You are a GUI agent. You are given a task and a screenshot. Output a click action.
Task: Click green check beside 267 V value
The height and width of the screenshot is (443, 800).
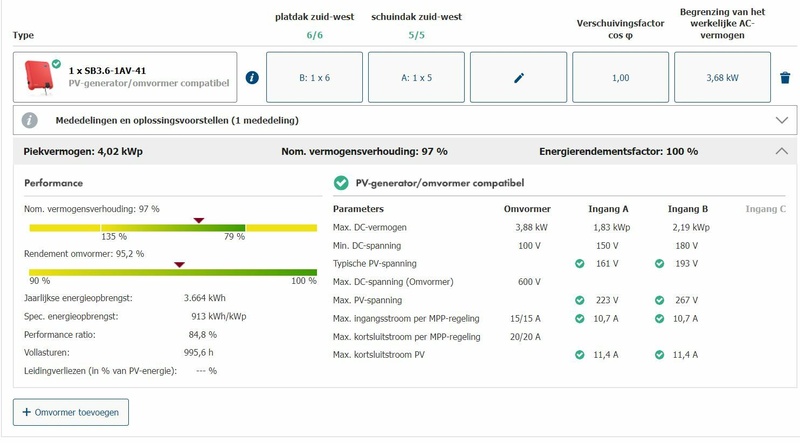coord(660,300)
